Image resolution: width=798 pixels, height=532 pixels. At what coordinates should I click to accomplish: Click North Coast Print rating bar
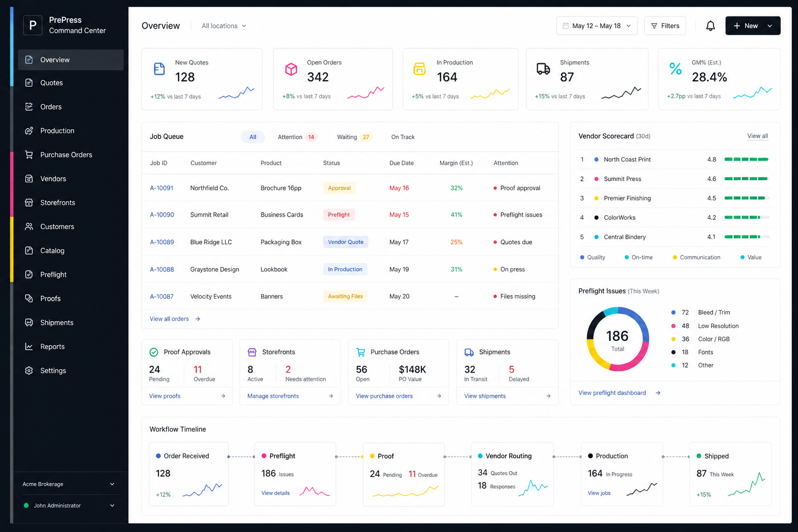coord(747,159)
